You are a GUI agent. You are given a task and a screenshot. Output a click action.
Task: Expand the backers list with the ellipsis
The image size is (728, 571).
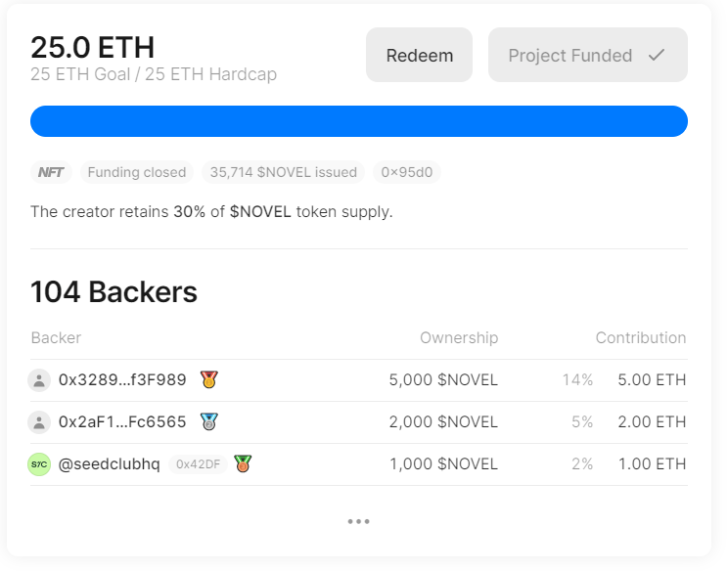coord(358,522)
